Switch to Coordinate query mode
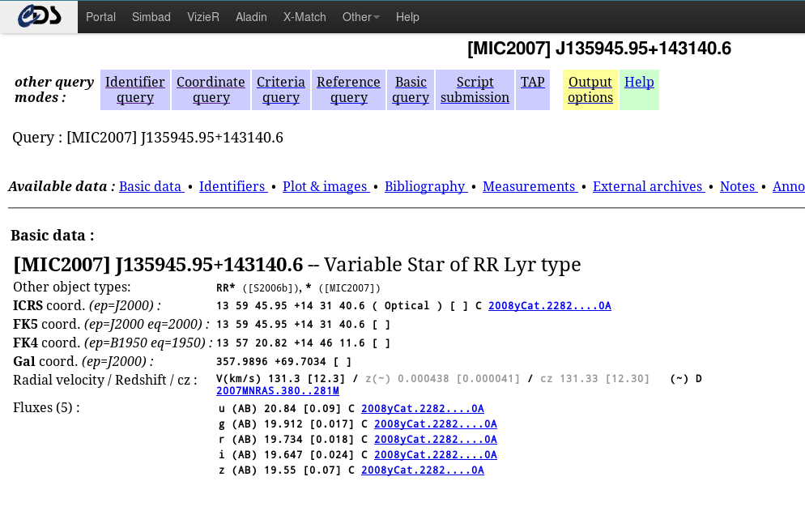Viewport: 805px width, 532px height. [x=211, y=90]
